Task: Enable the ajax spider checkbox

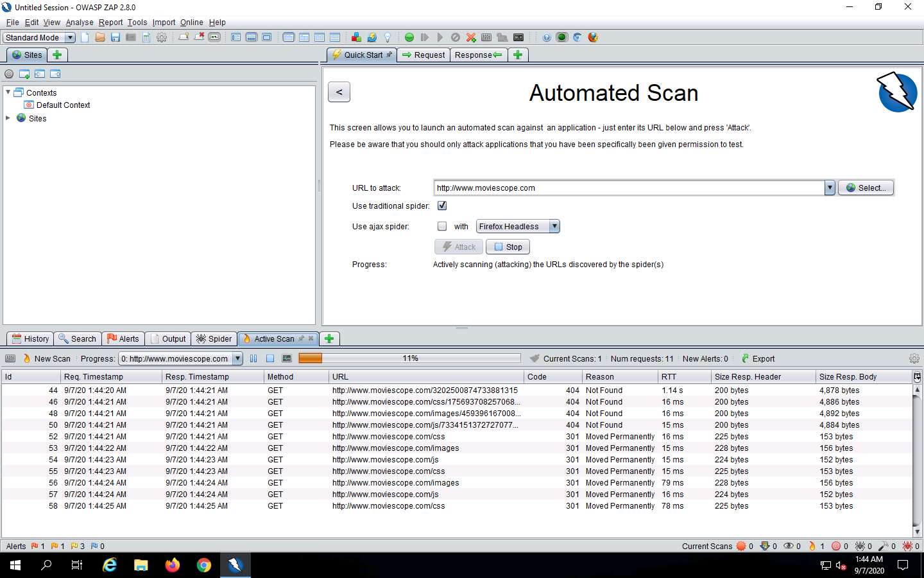Action: (x=442, y=226)
